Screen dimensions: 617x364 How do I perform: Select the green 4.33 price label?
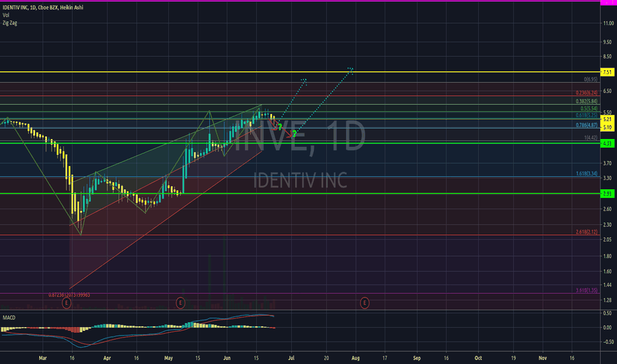[608, 143]
